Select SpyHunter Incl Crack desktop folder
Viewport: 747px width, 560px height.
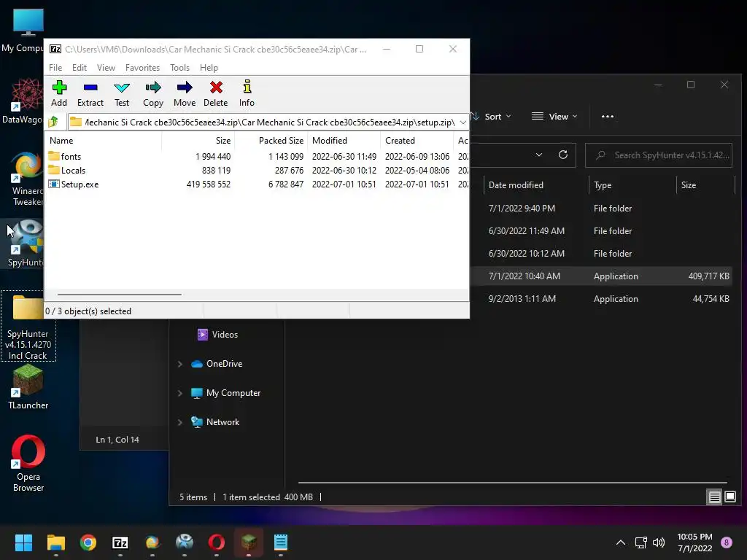coord(28,326)
